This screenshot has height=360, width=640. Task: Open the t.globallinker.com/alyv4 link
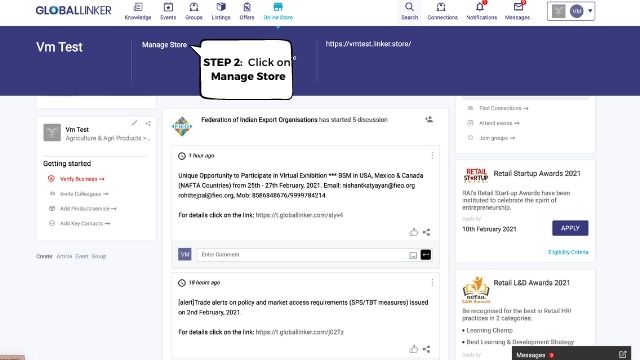[x=299, y=215]
